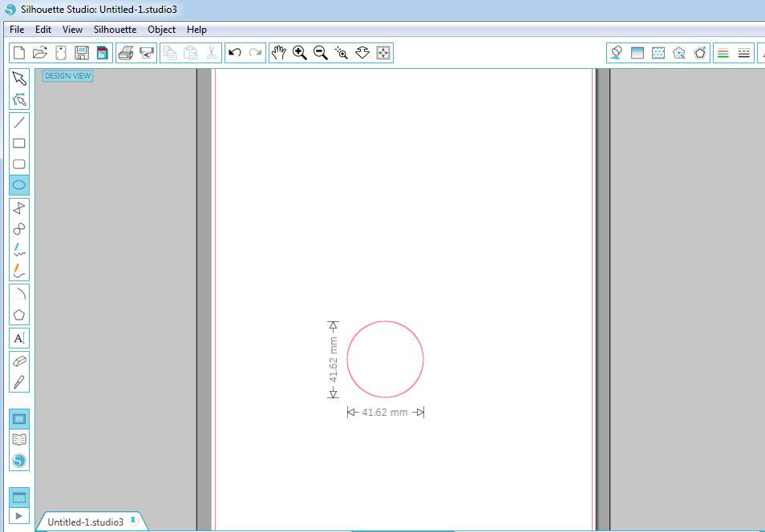This screenshot has width=765, height=532.
Task: Open the Library book icon
Action: 19,440
